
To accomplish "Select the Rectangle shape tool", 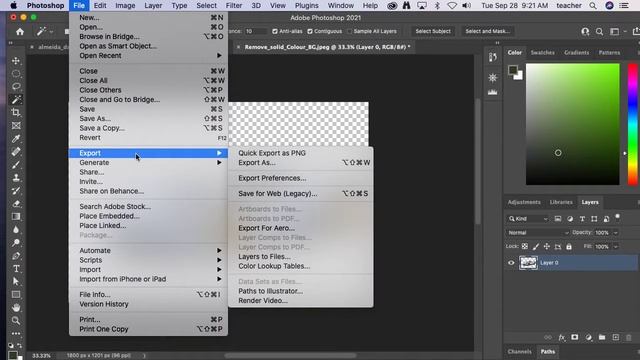I will [16, 294].
